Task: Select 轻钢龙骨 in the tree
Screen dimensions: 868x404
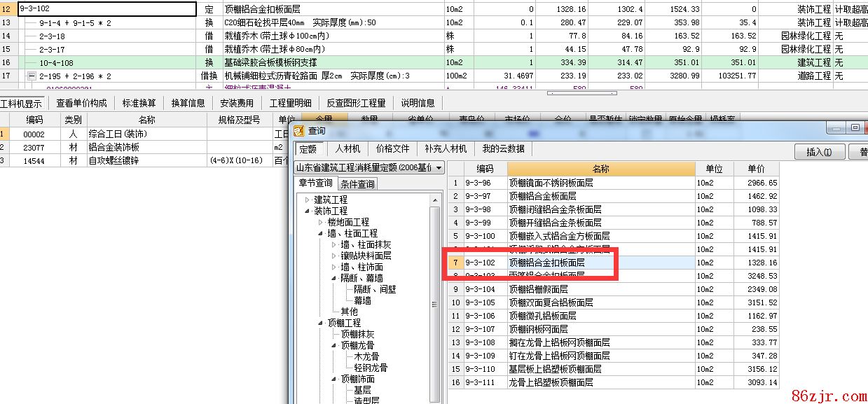Action: 371,368
